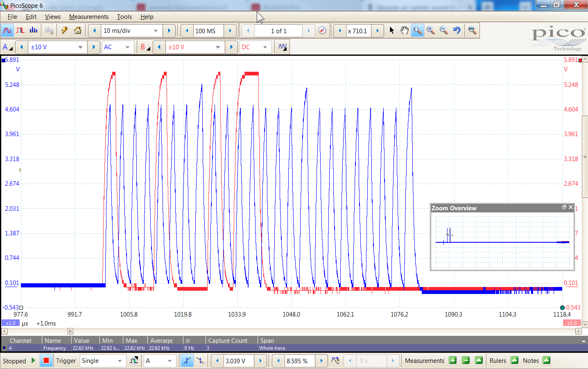Click the Home capture setup icon
This screenshot has width=588, height=369.
(77, 30)
